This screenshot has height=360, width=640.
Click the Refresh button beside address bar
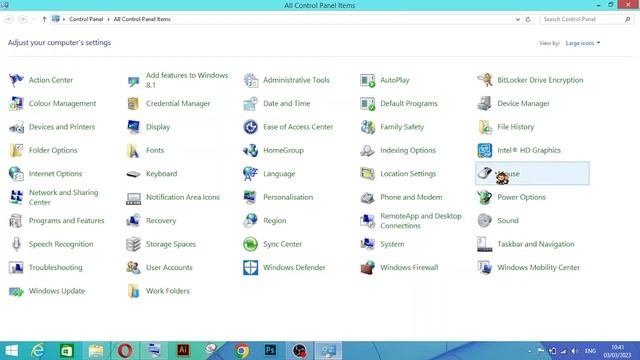coord(528,19)
